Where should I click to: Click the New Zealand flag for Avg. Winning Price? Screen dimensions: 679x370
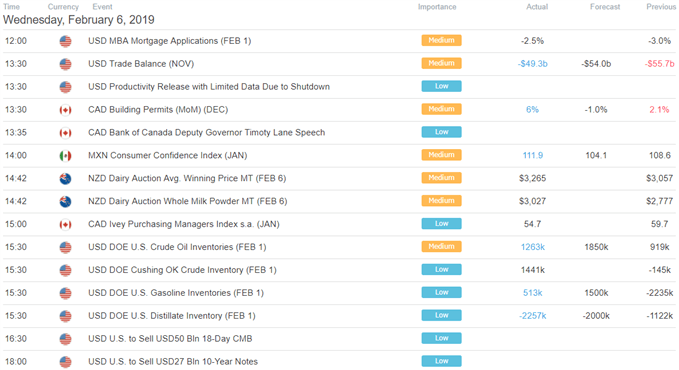point(65,179)
